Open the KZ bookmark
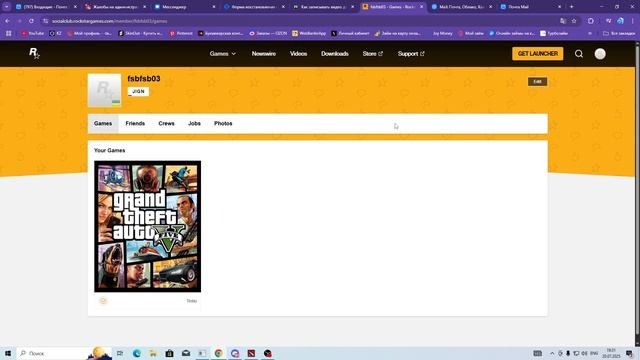The image size is (640, 360). click(55, 33)
